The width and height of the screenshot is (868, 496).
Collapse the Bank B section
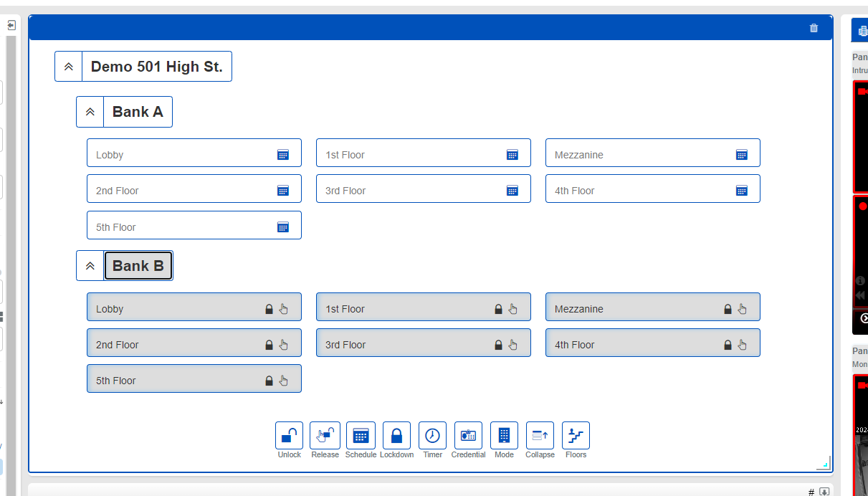coord(90,266)
